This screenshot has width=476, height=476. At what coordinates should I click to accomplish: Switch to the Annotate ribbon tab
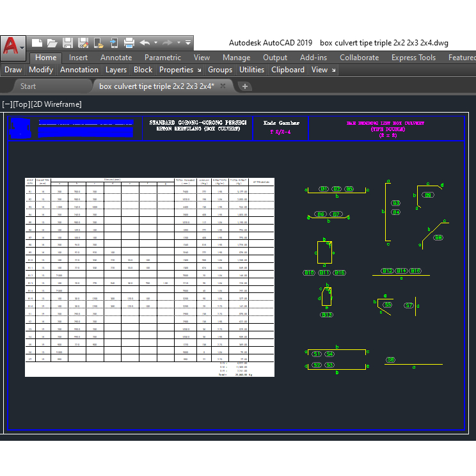tap(116, 58)
